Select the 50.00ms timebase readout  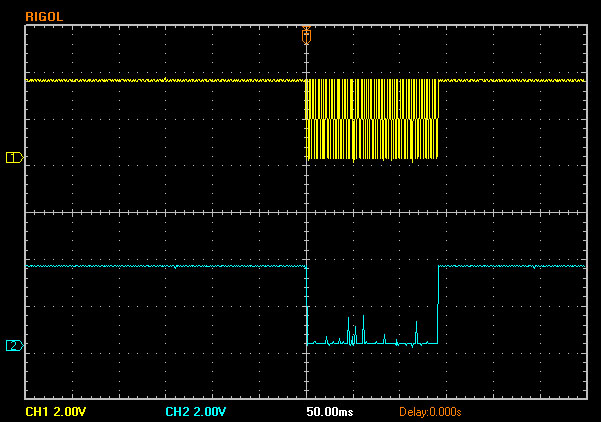pyautogui.click(x=329, y=411)
